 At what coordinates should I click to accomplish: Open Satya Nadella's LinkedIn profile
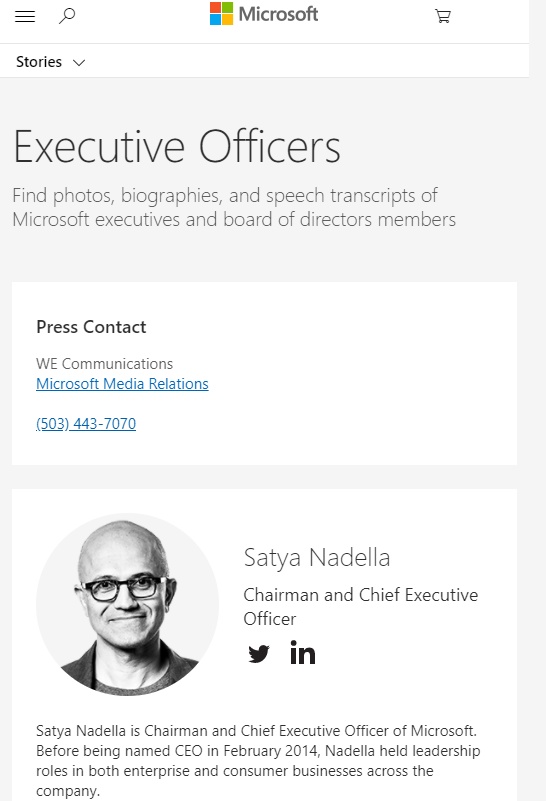tap(302, 652)
